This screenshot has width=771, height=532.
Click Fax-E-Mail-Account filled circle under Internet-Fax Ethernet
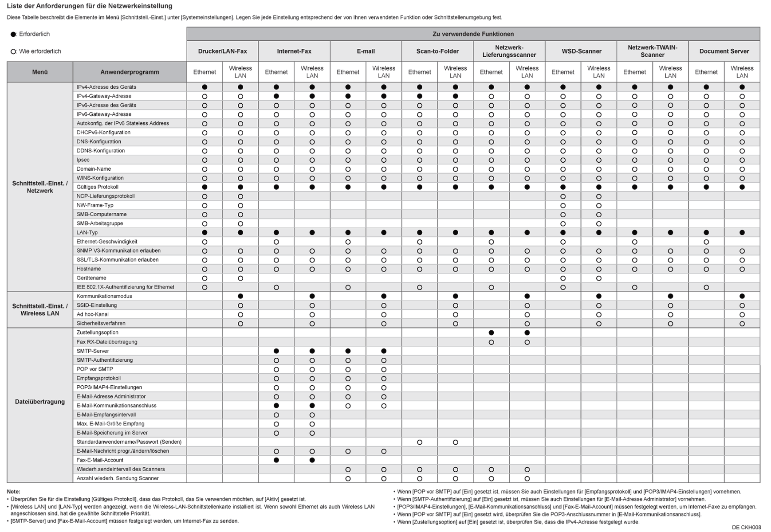pos(276,460)
